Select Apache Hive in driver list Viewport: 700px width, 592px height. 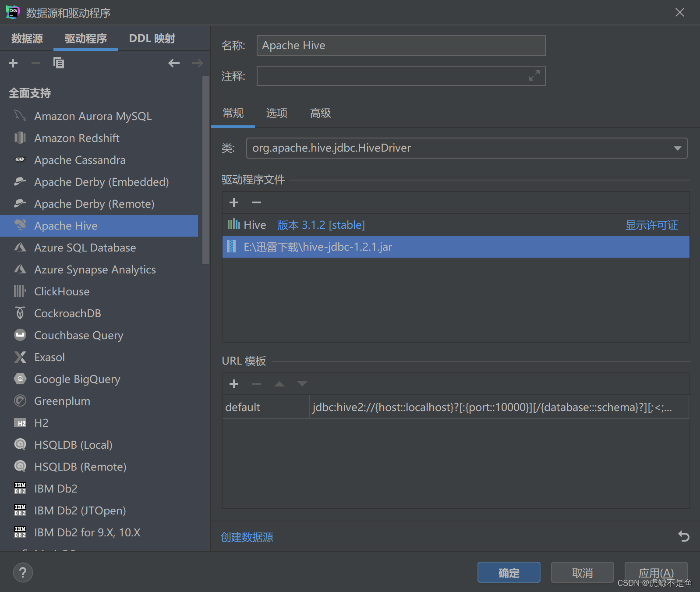(x=99, y=226)
